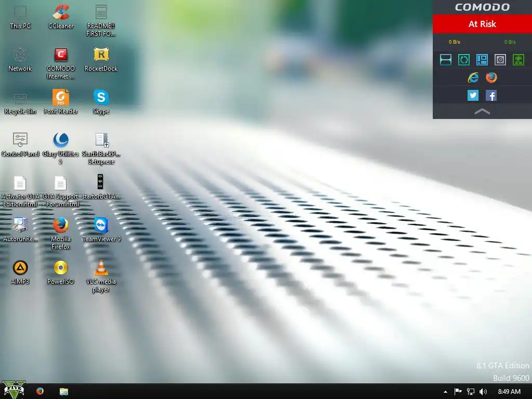Open the Facebook link in COMODO widget
This screenshot has width=532, height=399.
(x=491, y=96)
